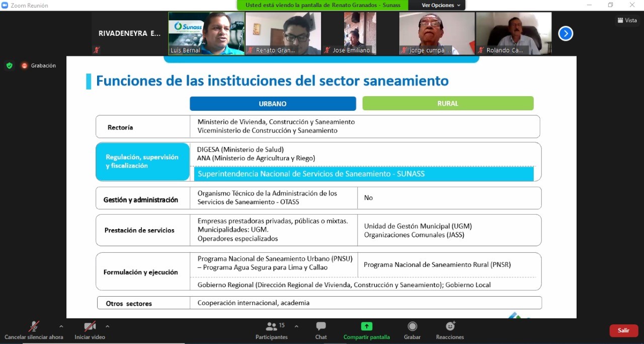Image resolution: width=644 pixels, height=344 pixels.
Task: Click the Cooperación internacional, academia text
Action: (254, 303)
